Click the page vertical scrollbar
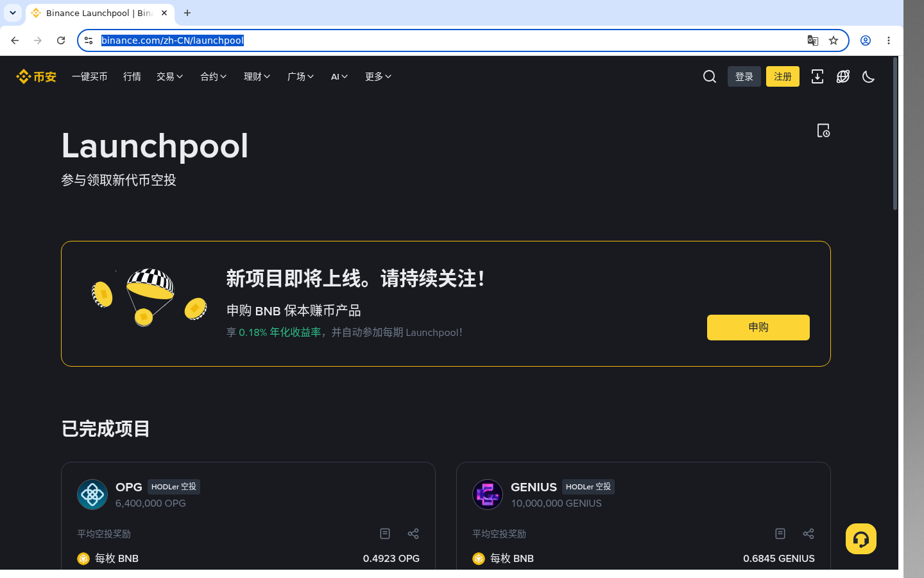Screen dimensions: 924x578 (895, 134)
